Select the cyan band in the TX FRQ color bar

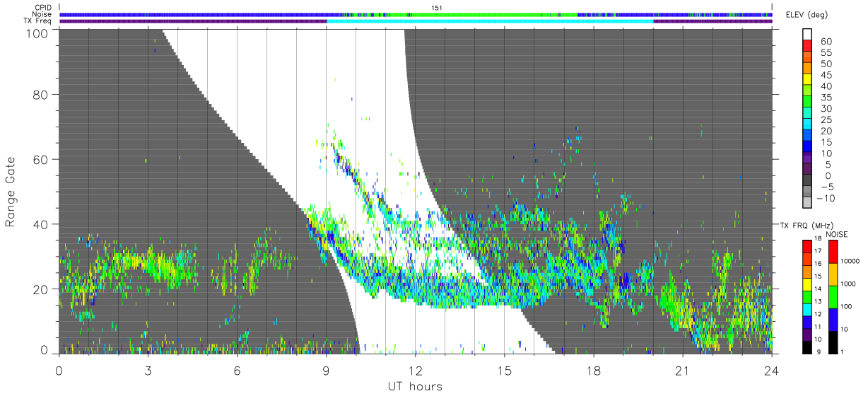807,309
